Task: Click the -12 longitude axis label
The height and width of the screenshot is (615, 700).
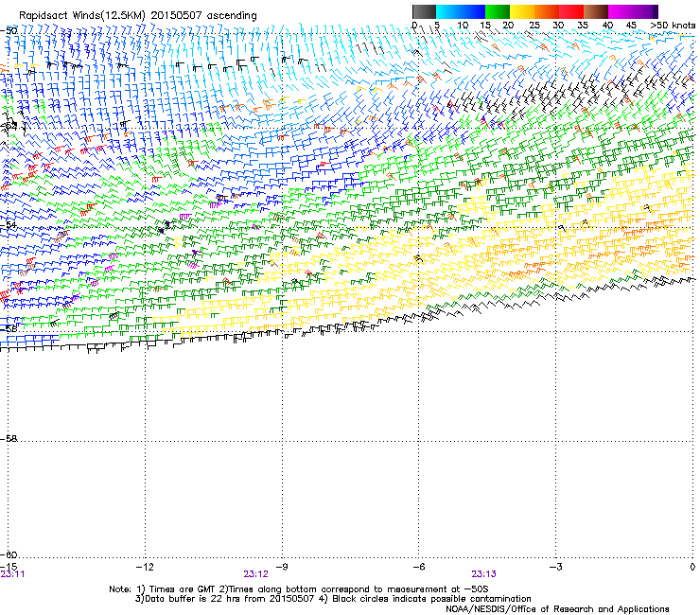Action: click(x=145, y=567)
